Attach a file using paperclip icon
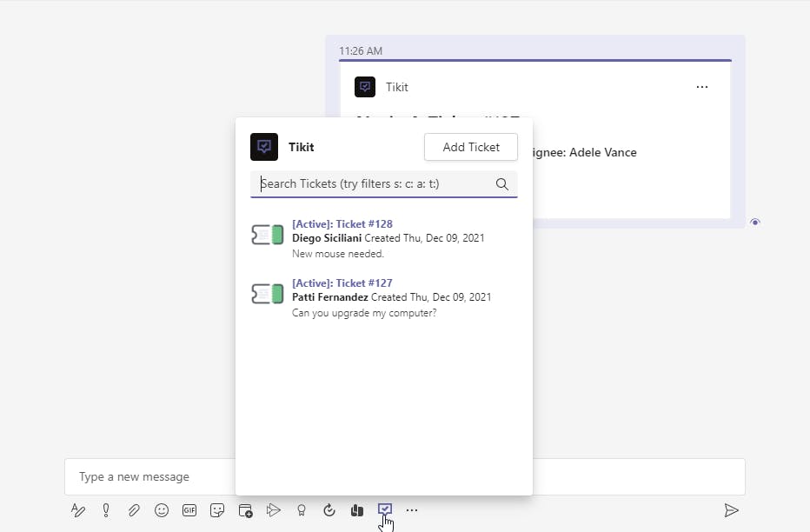This screenshot has height=532, width=810. pos(134,510)
